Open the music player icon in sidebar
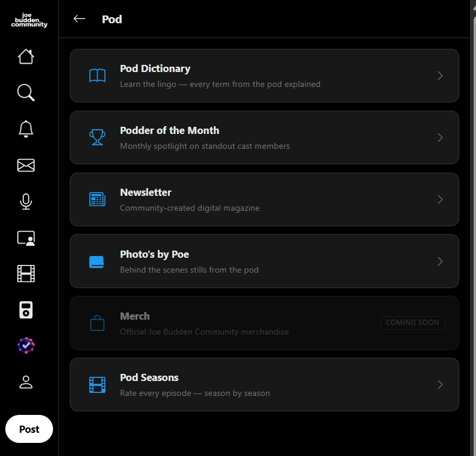 tap(26, 310)
